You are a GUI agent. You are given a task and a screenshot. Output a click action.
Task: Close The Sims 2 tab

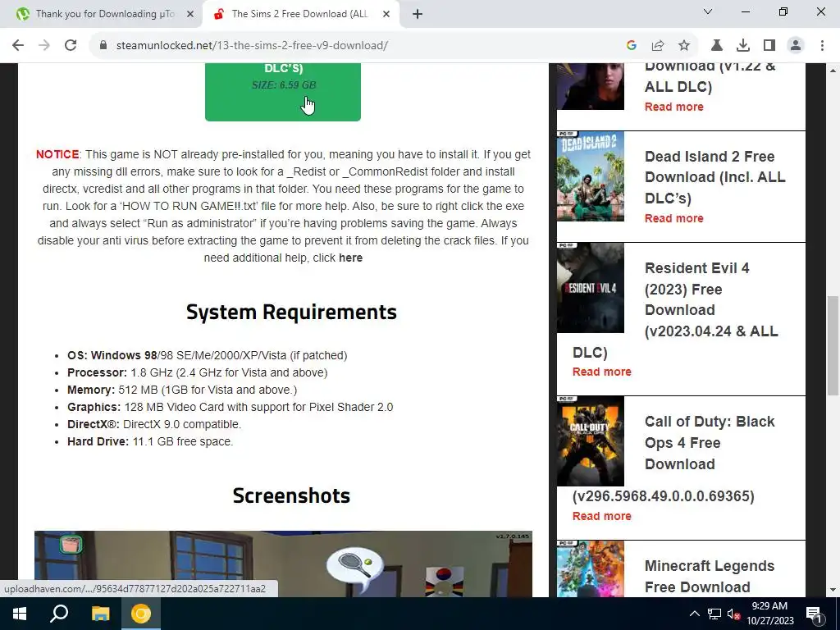click(x=386, y=15)
